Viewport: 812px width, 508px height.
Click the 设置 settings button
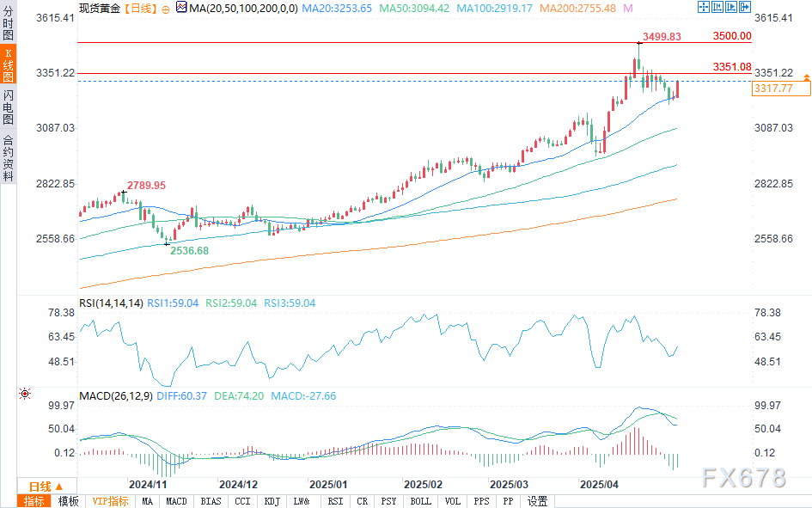537,501
